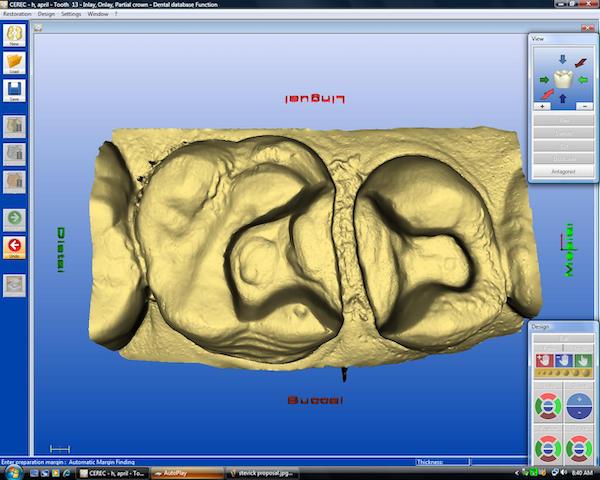
Task: Choose the blue hand design tool
Action: [562, 360]
